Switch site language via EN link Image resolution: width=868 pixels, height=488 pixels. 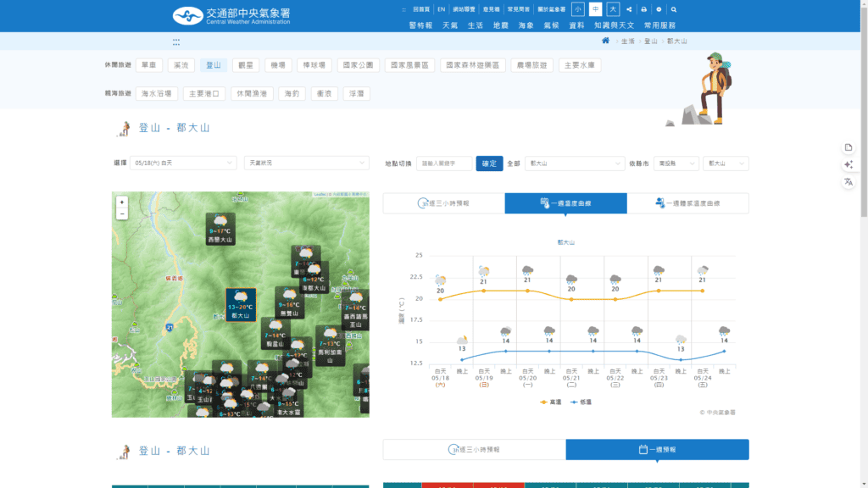pyautogui.click(x=441, y=9)
